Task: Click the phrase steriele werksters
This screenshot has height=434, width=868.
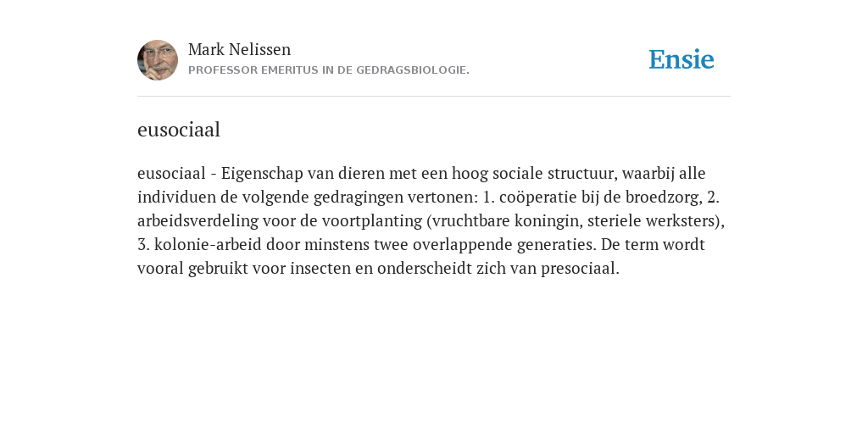Action: tap(654, 221)
